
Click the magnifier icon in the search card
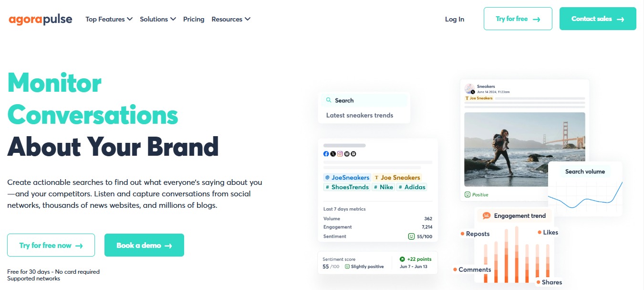point(329,100)
